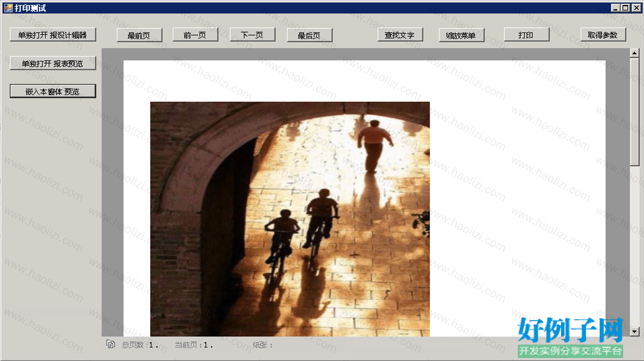
Task: Click the vertical scrollbar thumb
Action: [634, 112]
